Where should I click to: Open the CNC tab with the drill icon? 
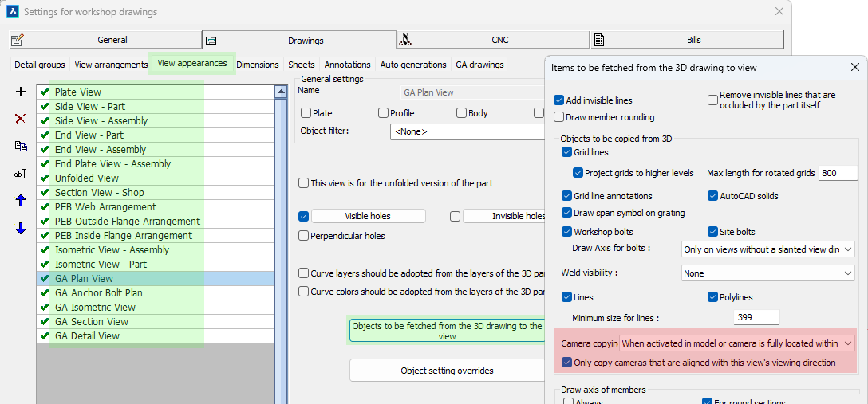(493, 40)
